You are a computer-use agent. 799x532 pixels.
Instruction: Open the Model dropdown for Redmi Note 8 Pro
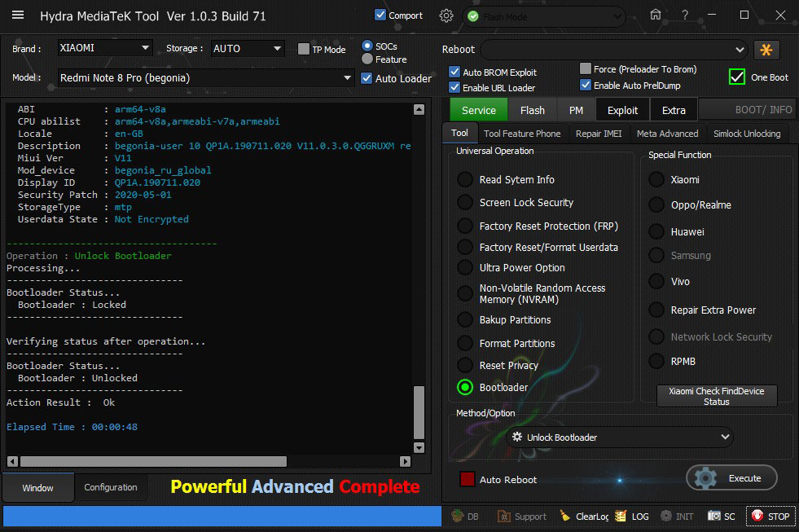(205, 78)
